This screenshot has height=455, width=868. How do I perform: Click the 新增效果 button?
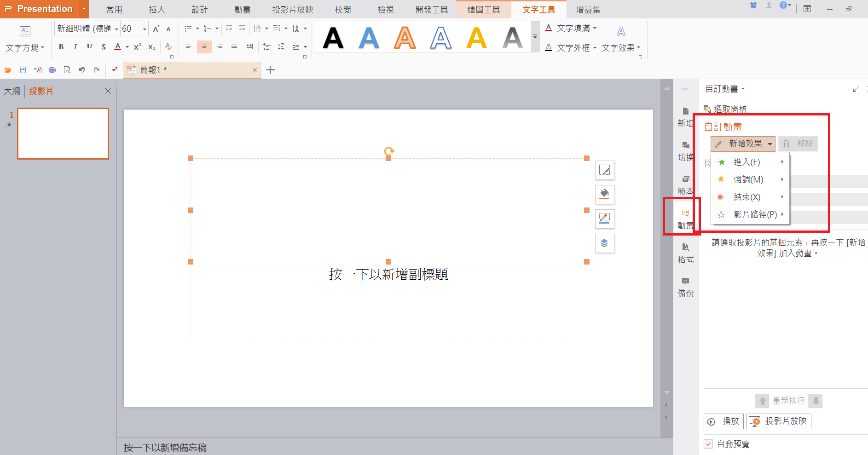coord(743,144)
